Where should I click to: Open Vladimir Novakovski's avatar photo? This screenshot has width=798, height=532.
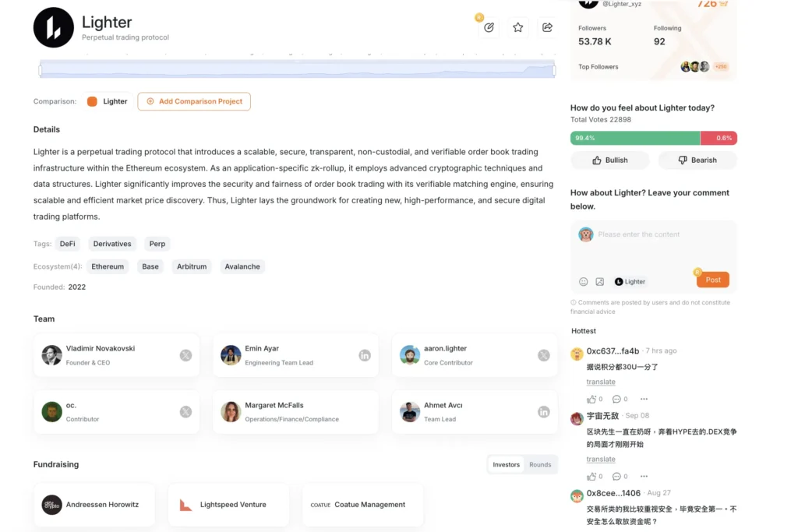tap(51, 355)
